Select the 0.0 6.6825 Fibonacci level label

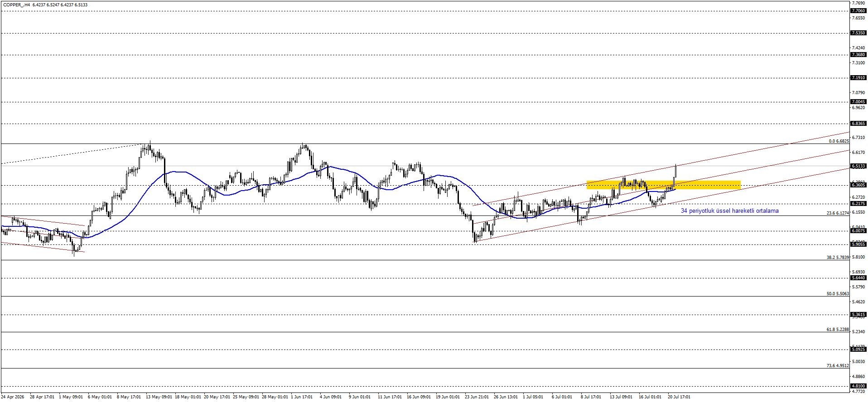[839, 141]
